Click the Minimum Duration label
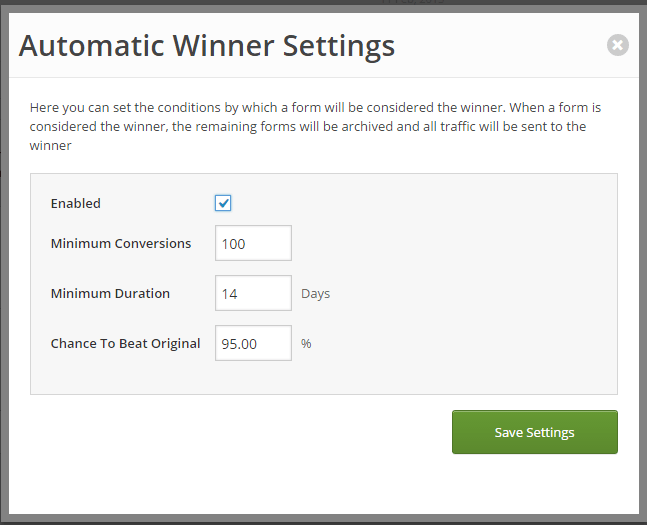 click(x=110, y=293)
